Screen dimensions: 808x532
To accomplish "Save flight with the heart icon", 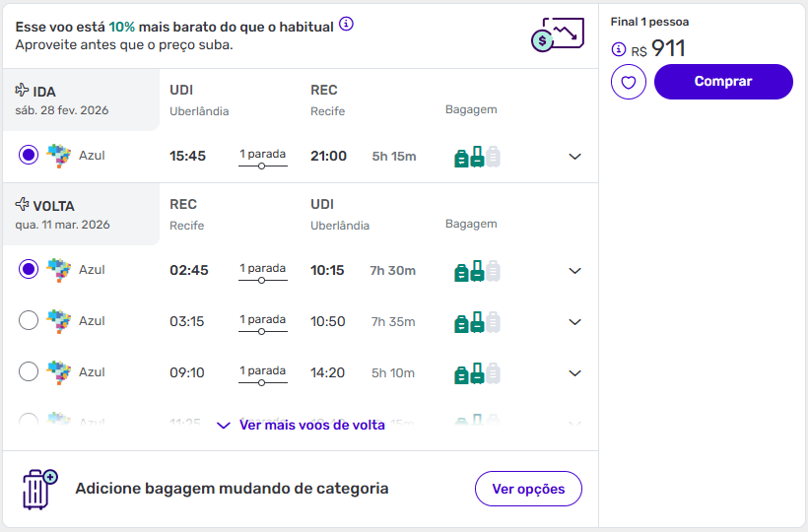I will [629, 82].
